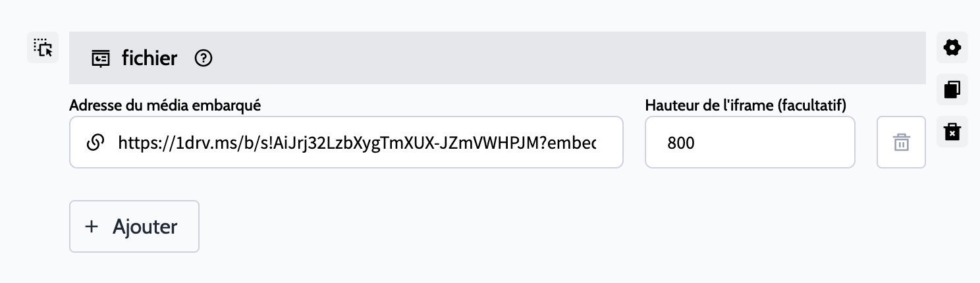Click the "fichier" block title
980x283 pixels.
tap(150, 59)
